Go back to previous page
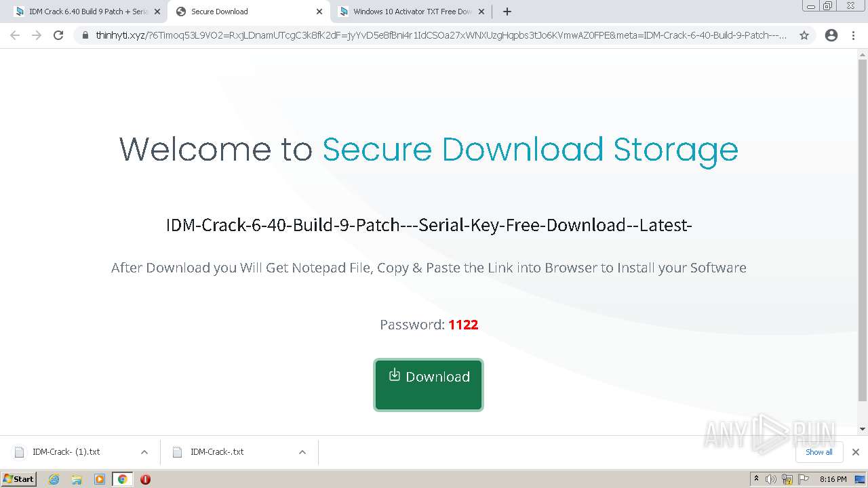868x488 pixels. tap(15, 35)
